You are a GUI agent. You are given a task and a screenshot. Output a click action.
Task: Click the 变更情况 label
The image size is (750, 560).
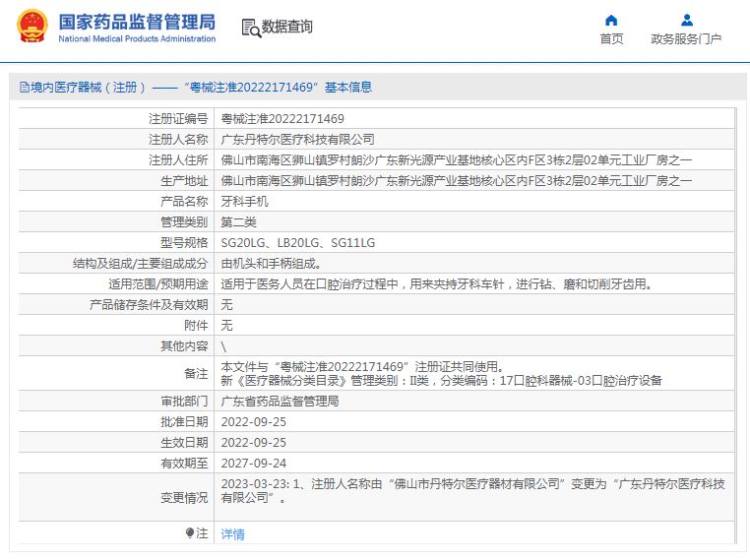184,498
